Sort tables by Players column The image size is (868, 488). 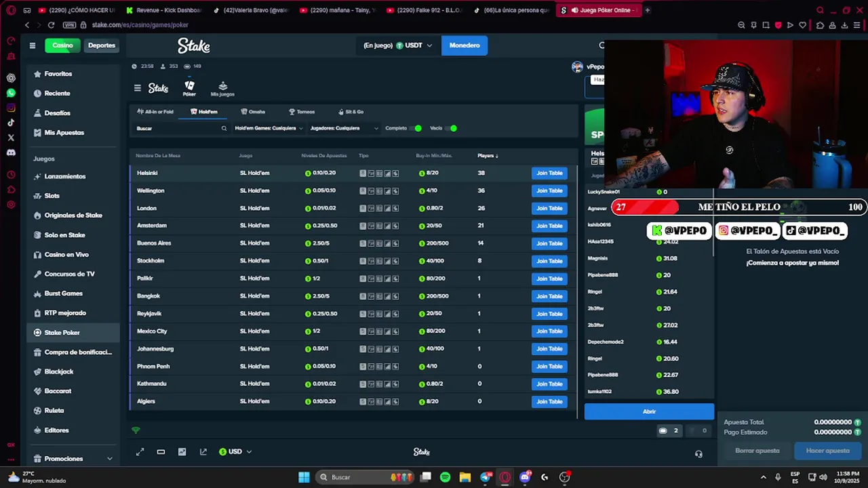click(488, 156)
